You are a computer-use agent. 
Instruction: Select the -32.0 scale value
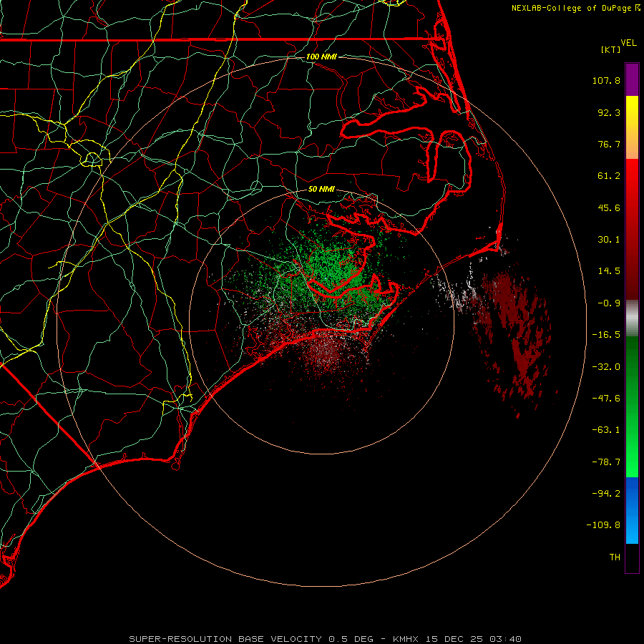606,367
